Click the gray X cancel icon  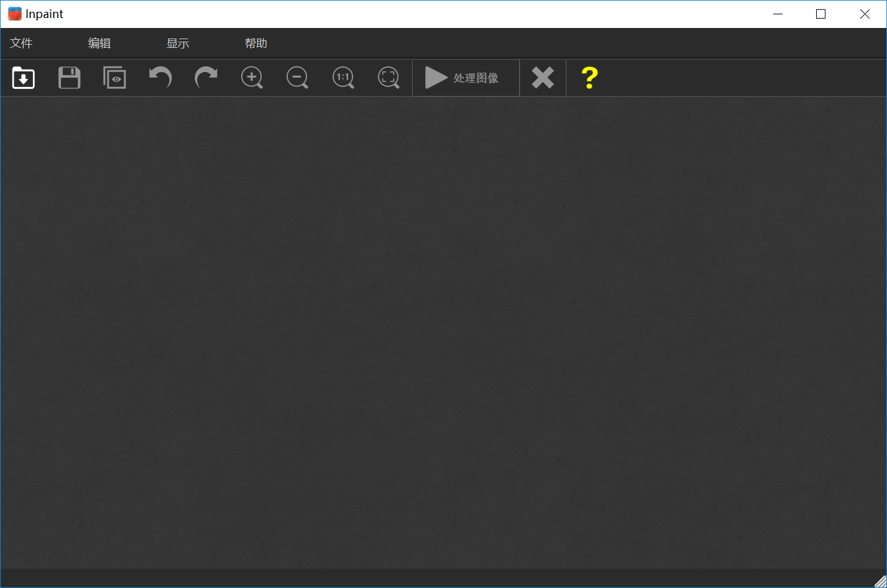[543, 78]
